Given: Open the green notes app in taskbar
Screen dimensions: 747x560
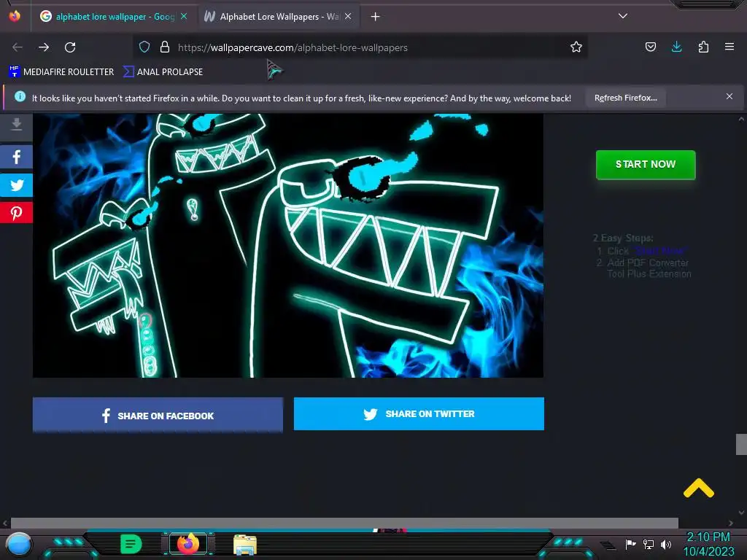Looking at the screenshot, I should (x=131, y=544).
